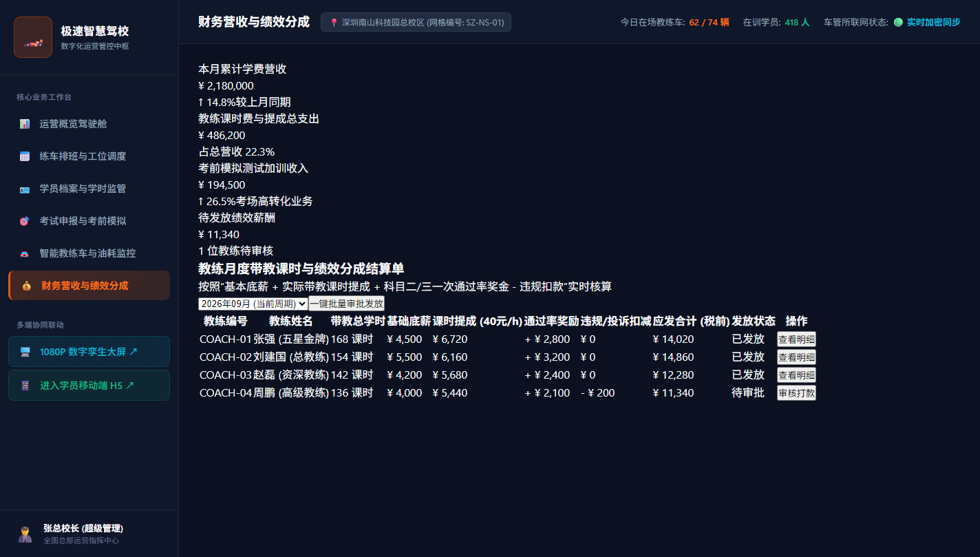Select 学员档案与学时监管 in sidebar
The height and width of the screenshot is (557, 980).
89,189
